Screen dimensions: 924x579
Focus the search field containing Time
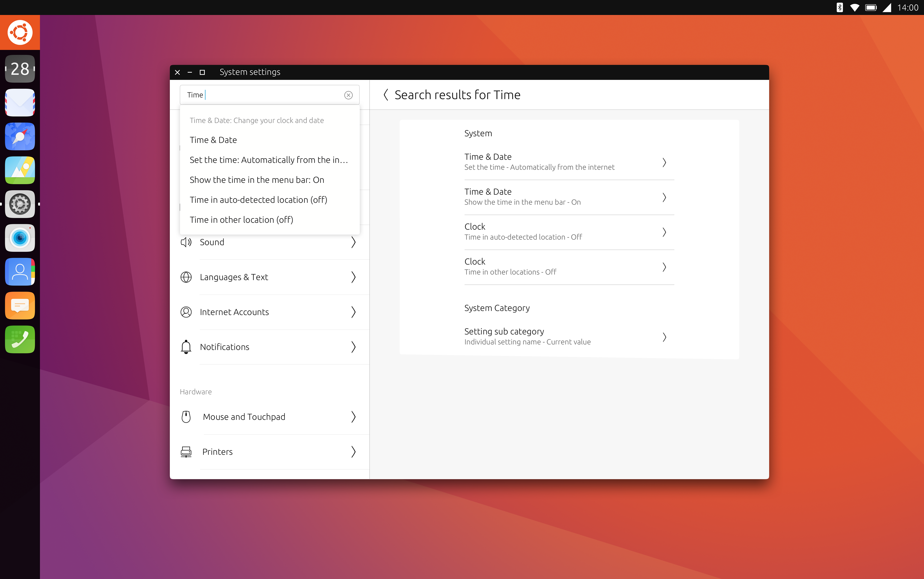269,95
